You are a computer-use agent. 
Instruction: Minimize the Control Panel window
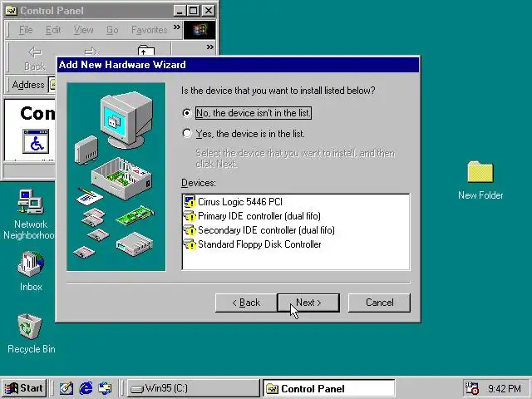180,11
